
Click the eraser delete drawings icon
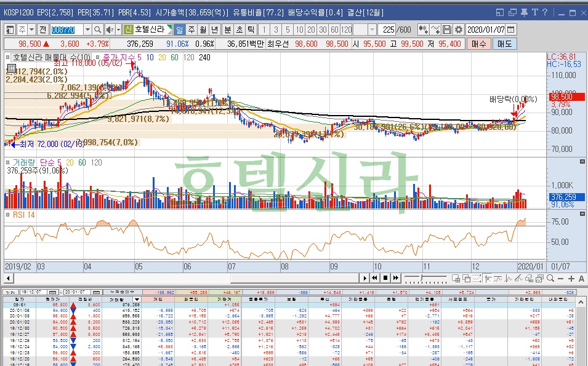529,278
